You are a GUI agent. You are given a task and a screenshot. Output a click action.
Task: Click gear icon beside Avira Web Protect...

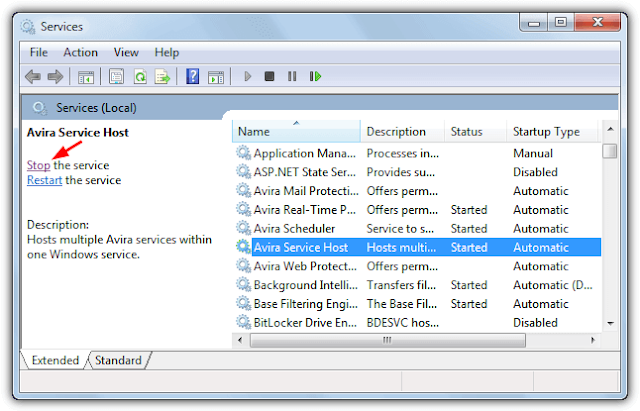pos(243,266)
